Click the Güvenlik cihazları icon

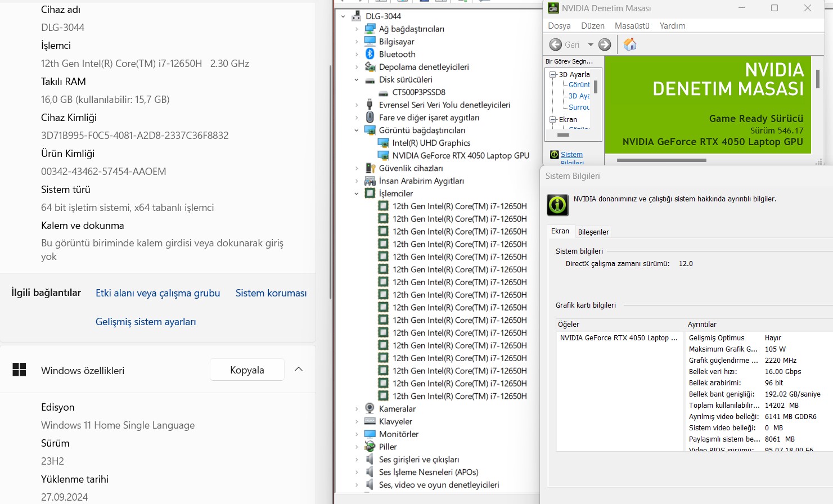(x=370, y=168)
